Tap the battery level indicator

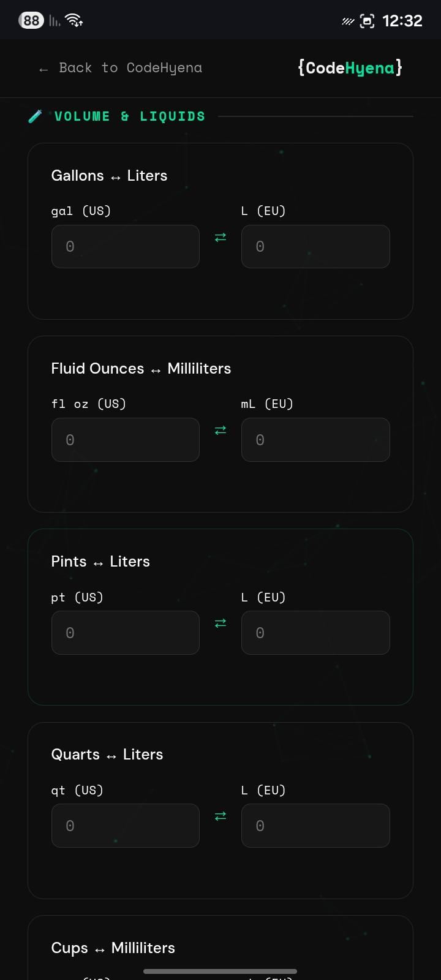31,21
